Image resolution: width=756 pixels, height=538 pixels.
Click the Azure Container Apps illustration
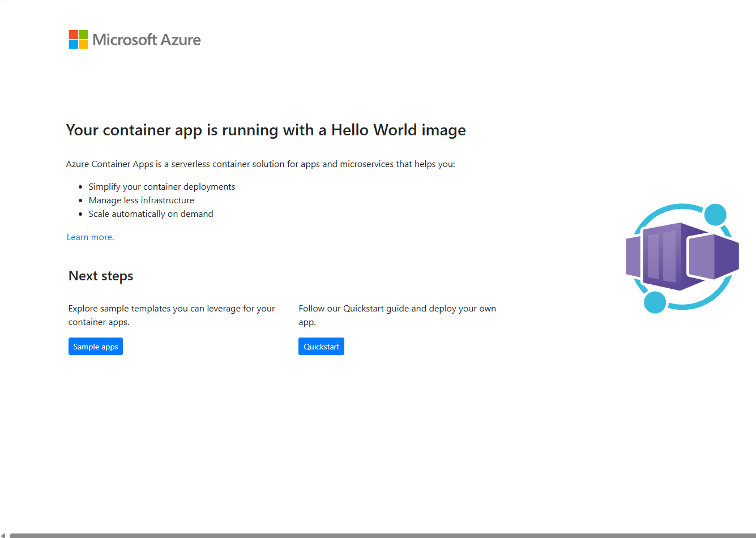(682, 258)
